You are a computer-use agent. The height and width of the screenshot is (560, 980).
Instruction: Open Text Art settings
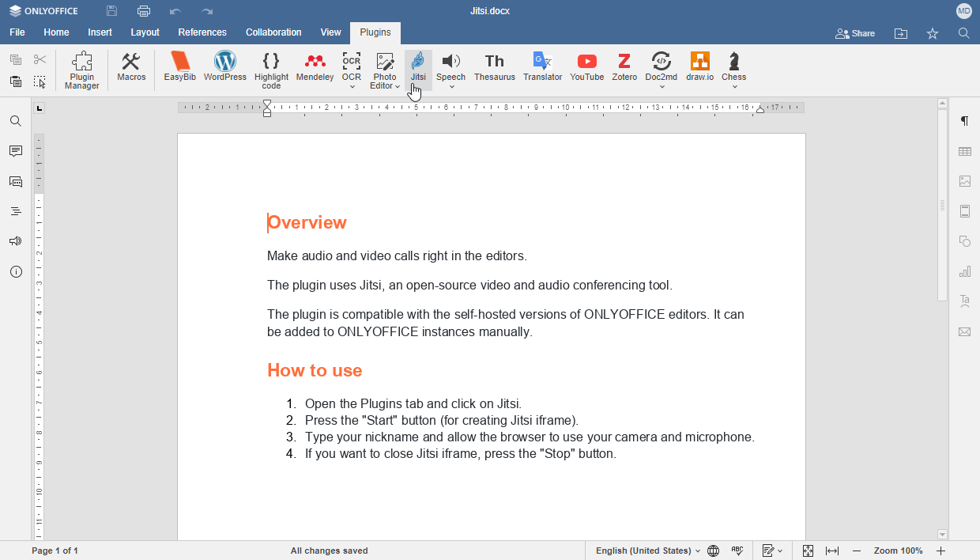tap(965, 301)
